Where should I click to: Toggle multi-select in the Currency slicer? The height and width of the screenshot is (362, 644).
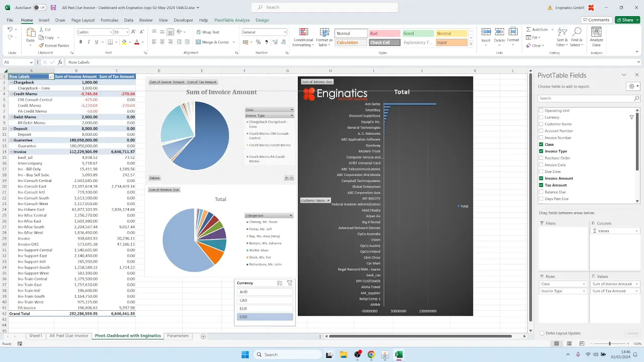coord(280,283)
